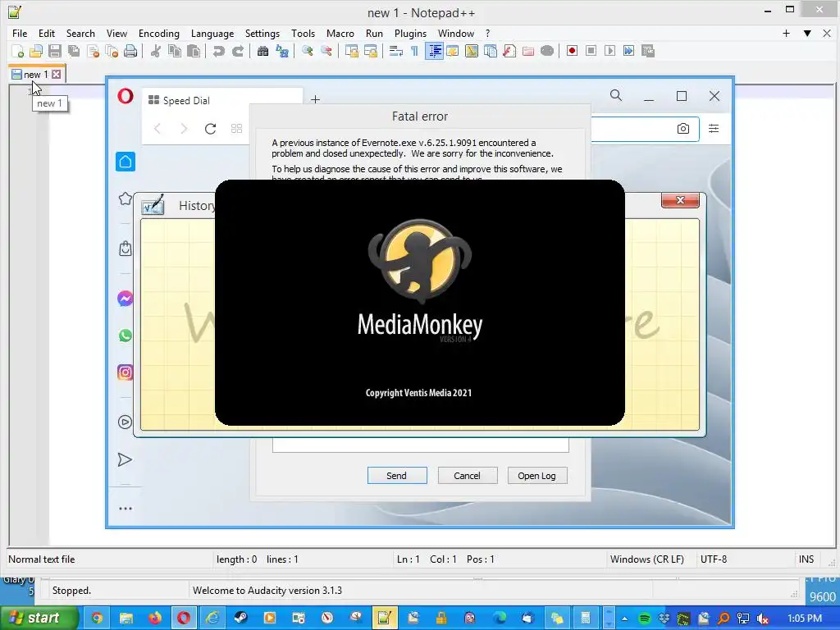840x630 pixels.
Task: Click the plus icon at Notepad++ menu bar right
Action: point(786,33)
